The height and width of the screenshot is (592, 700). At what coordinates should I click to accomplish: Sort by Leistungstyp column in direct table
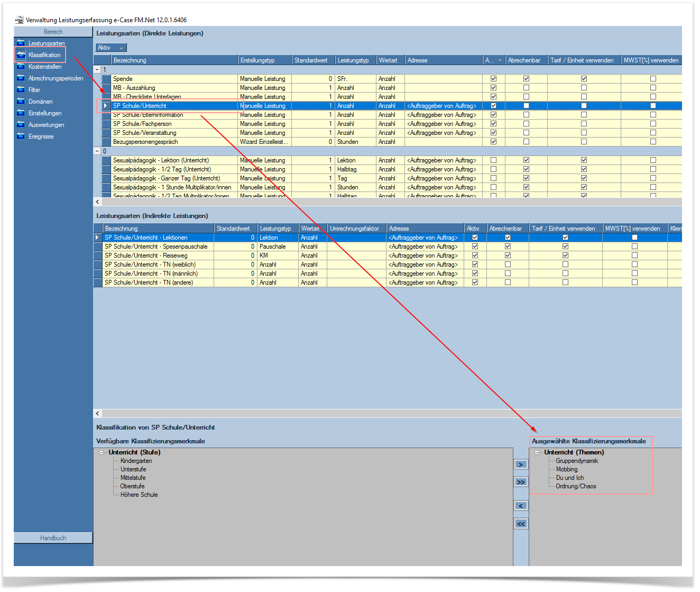coord(355,60)
